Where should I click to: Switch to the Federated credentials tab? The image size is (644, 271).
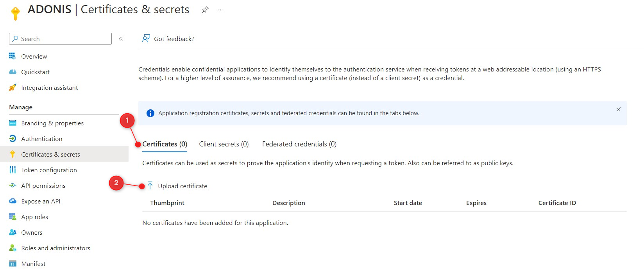pos(299,144)
